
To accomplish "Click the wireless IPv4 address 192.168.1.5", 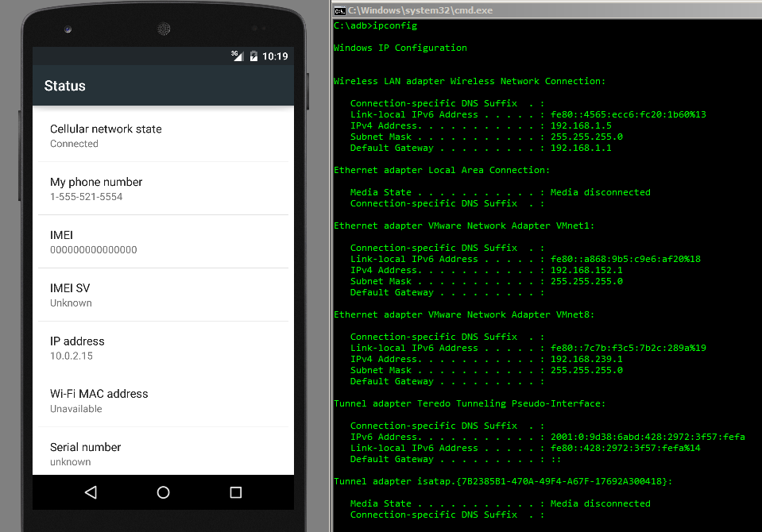I will [581, 125].
